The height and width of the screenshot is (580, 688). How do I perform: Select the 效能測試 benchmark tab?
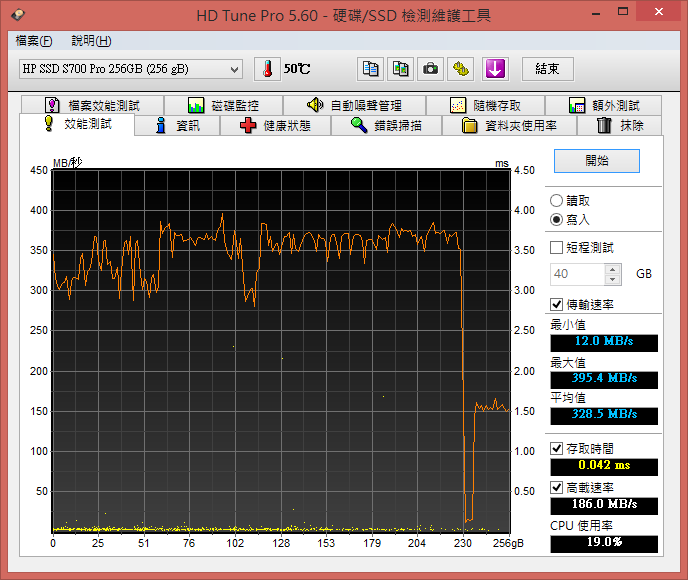77,124
